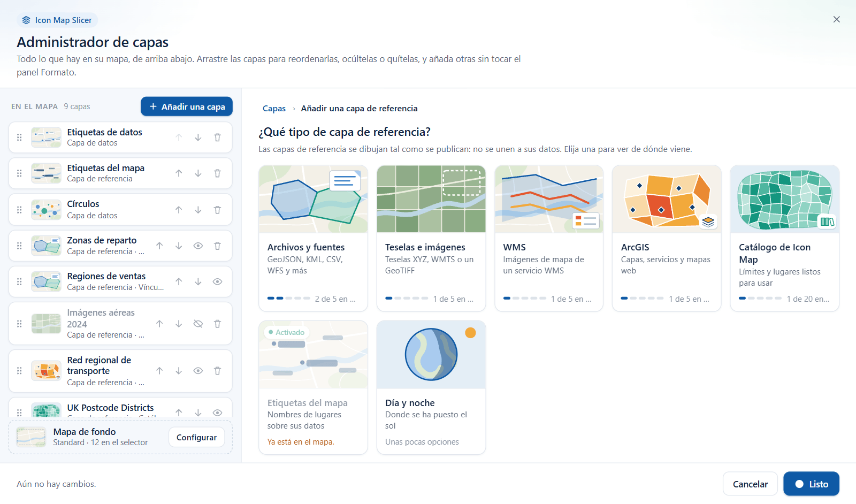Hide the Red regional de transporte layer

pyautogui.click(x=198, y=371)
